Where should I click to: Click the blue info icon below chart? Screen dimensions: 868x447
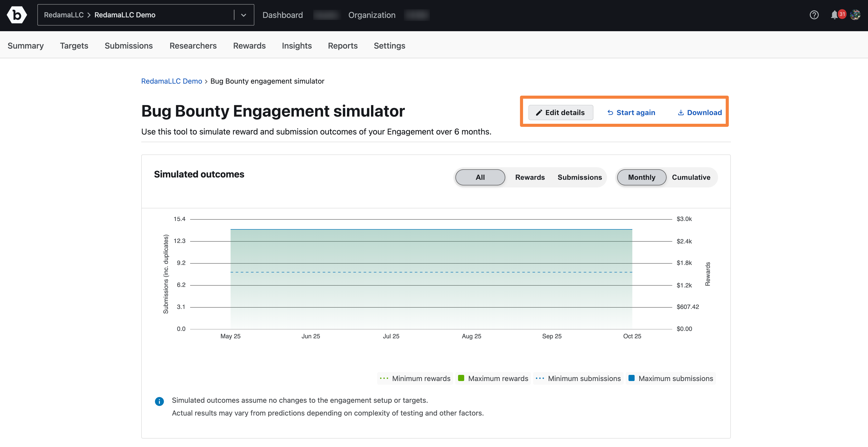[x=159, y=401]
